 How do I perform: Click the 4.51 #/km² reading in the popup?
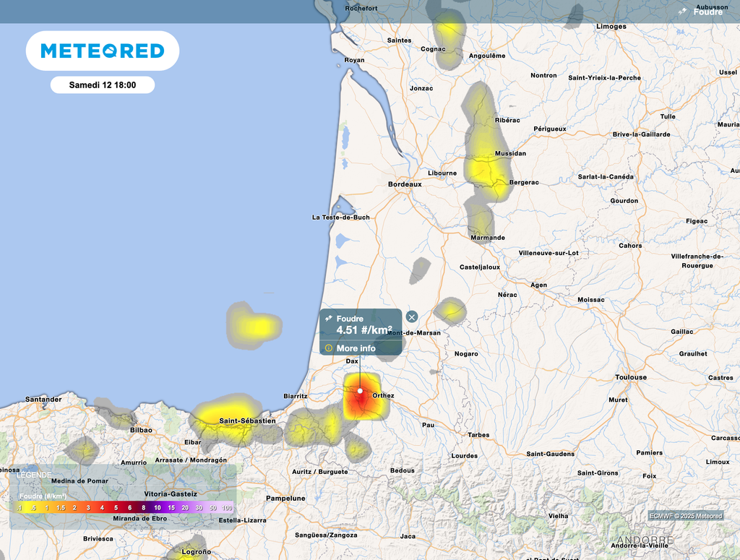coord(364,330)
